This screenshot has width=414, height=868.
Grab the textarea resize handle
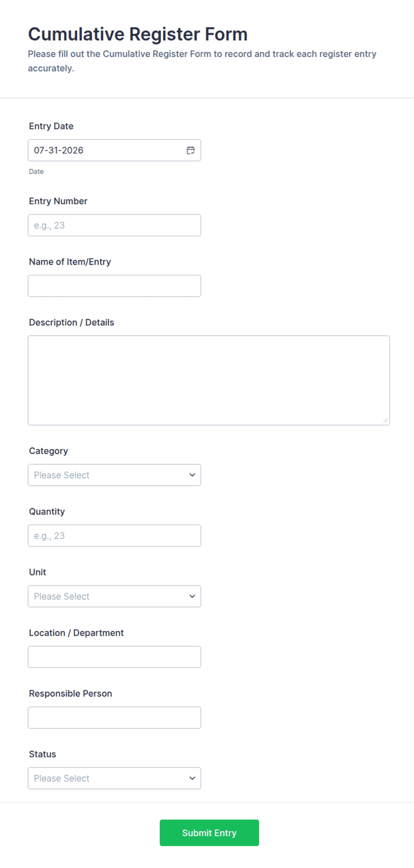tap(385, 421)
